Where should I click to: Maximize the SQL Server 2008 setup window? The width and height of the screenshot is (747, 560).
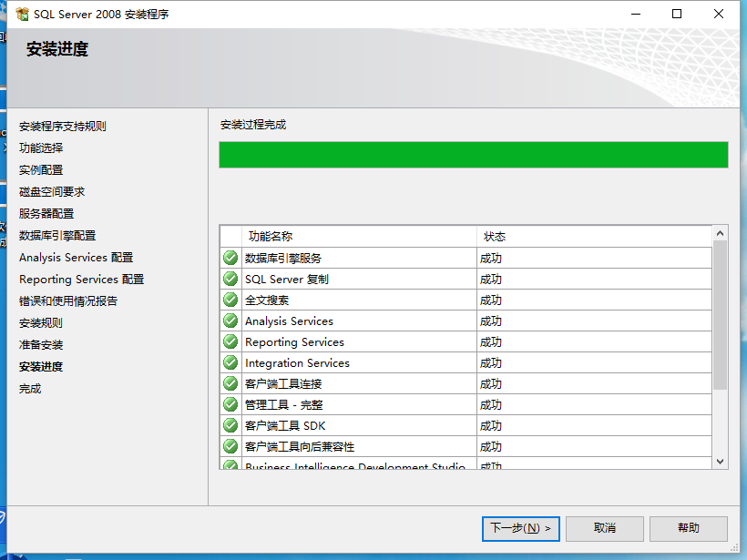tap(677, 14)
